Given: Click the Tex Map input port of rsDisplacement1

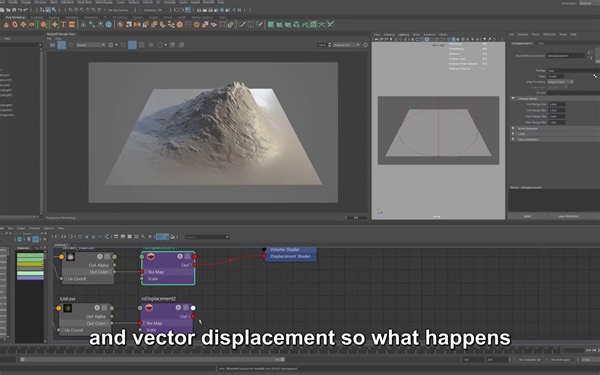Looking at the screenshot, I should tap(142, 272).
